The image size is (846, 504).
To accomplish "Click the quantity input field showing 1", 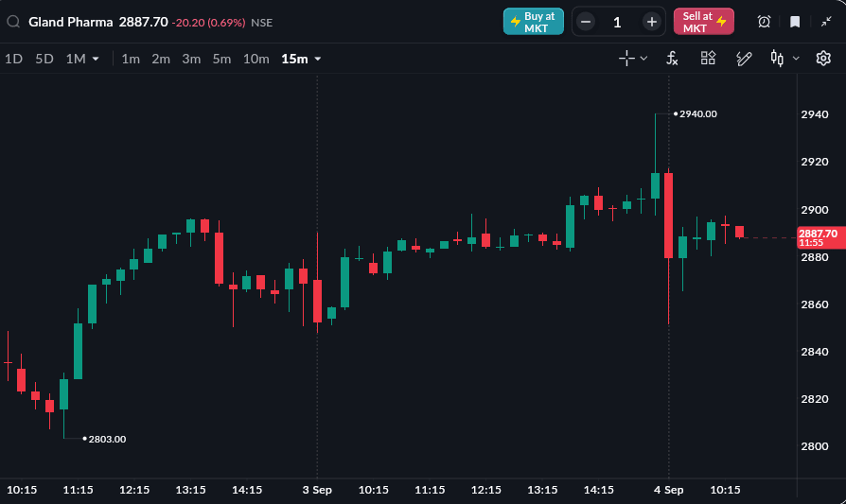I will (x=617, y=22).
